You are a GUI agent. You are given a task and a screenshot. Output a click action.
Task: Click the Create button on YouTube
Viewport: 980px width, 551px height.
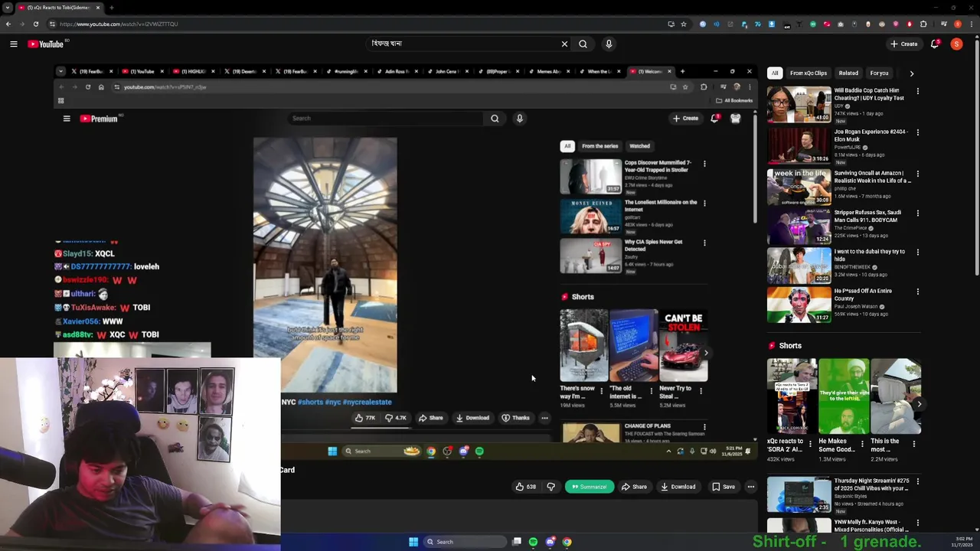904,44
